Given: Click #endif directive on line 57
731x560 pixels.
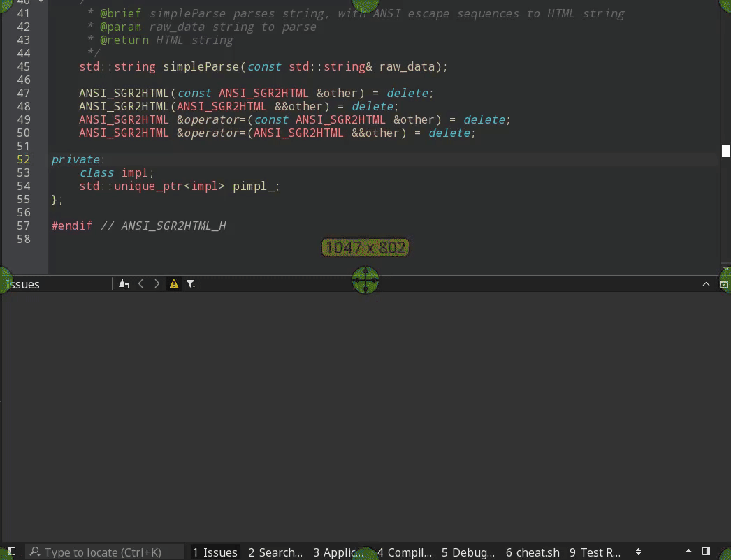Looking at the screenshot, I should pyautogui.click(x=72, y=226).
